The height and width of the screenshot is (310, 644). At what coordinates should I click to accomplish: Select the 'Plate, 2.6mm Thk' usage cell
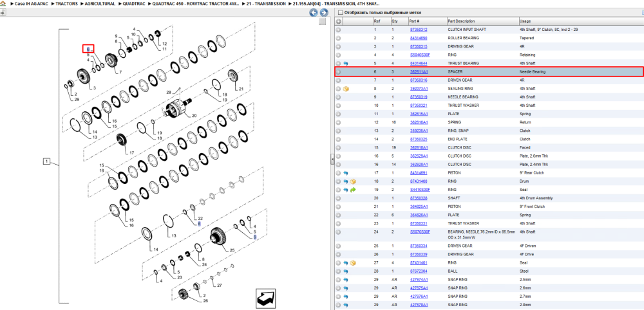[x=533, y=156]
